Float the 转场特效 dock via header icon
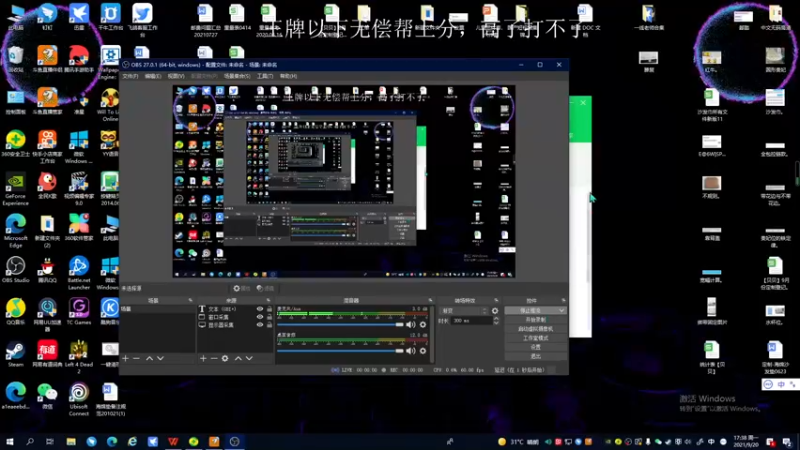This screenshot has width=800, height=450. click(496, 301)
